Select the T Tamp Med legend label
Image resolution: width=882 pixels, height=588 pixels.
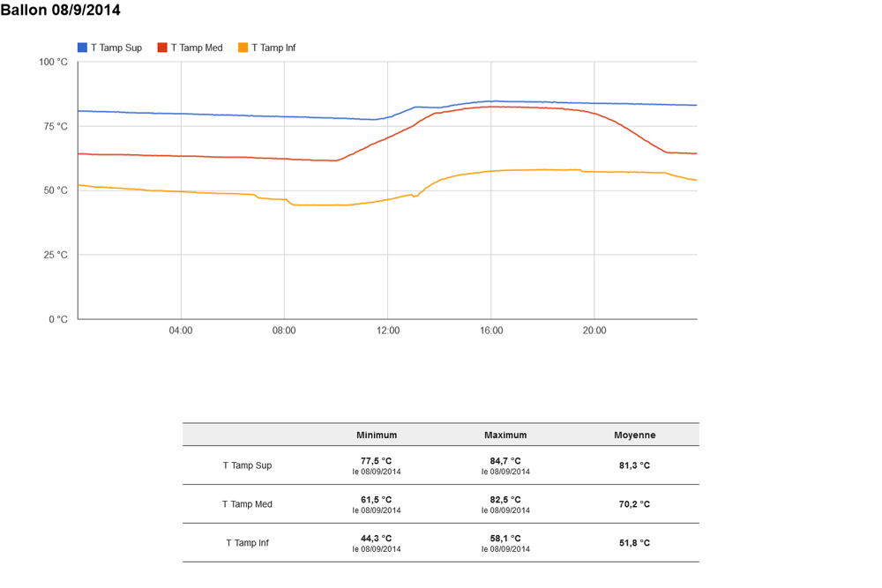tap(197, 48)
